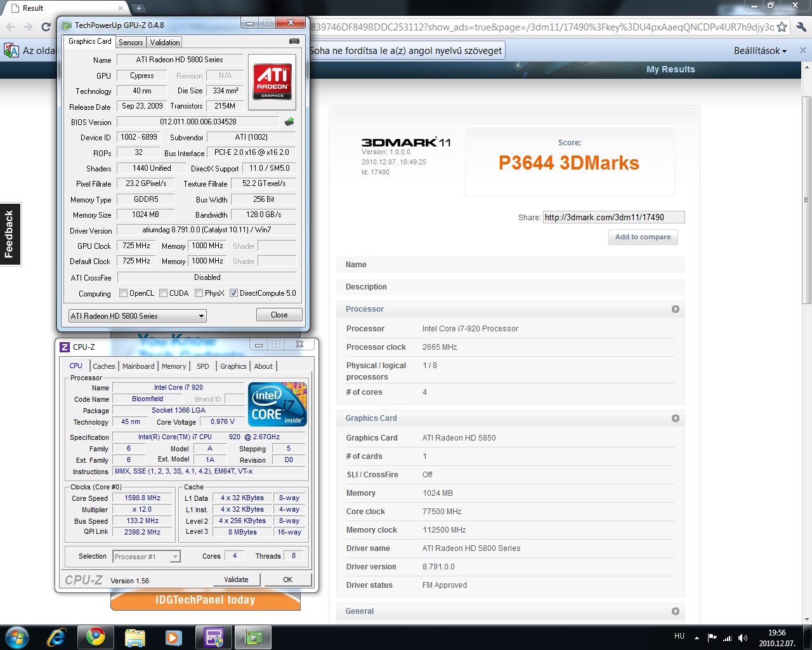Click the OK button in CPU-Z
The height and width of the screenshot is (650, 812).
(288, 580)
